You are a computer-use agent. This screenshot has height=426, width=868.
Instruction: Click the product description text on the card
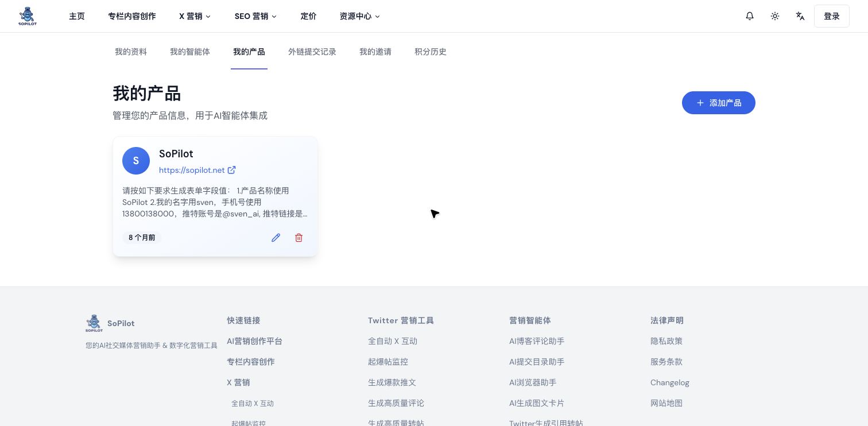[215, 202]
